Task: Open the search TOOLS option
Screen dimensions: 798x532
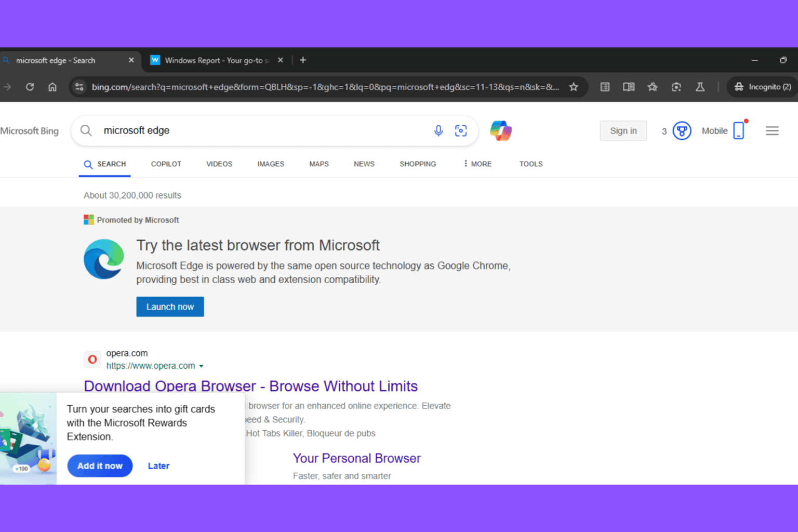Action: click(531, 164)
